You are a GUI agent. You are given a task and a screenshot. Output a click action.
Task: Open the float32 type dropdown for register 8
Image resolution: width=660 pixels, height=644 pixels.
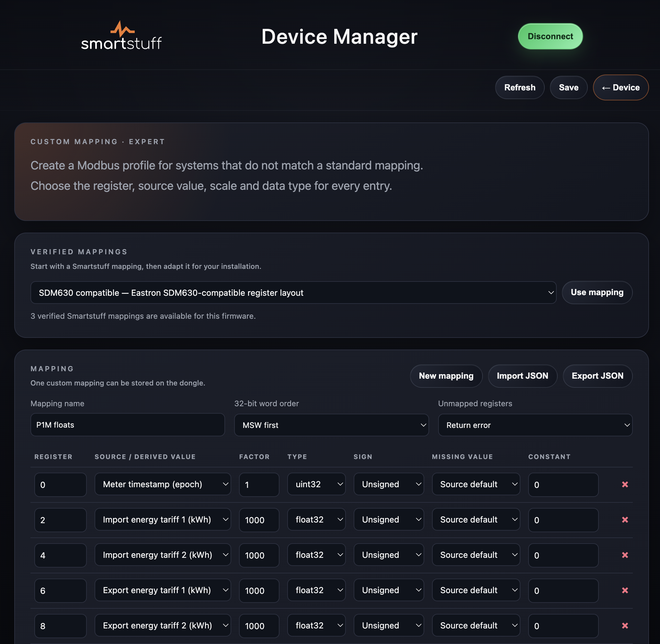316,626
